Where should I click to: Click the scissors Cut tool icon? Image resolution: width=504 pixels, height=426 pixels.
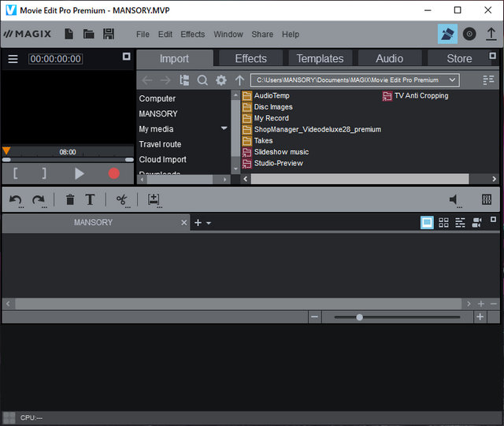point(122,200)
